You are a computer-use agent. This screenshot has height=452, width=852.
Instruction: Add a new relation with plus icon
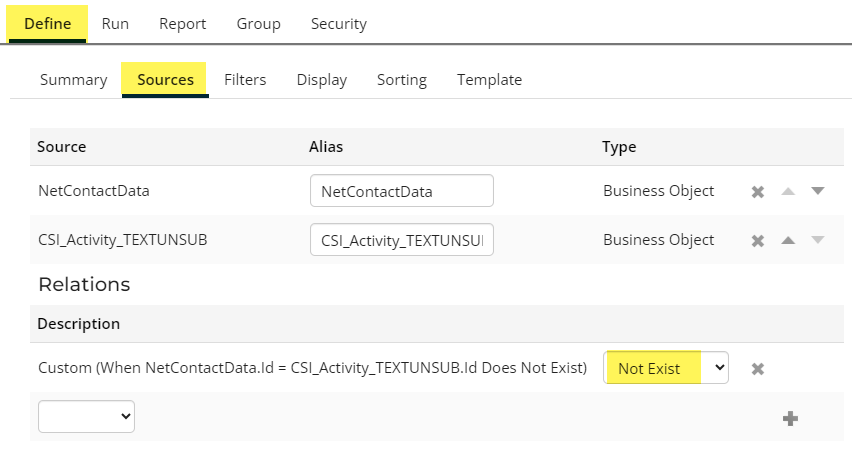coord(790,418)
